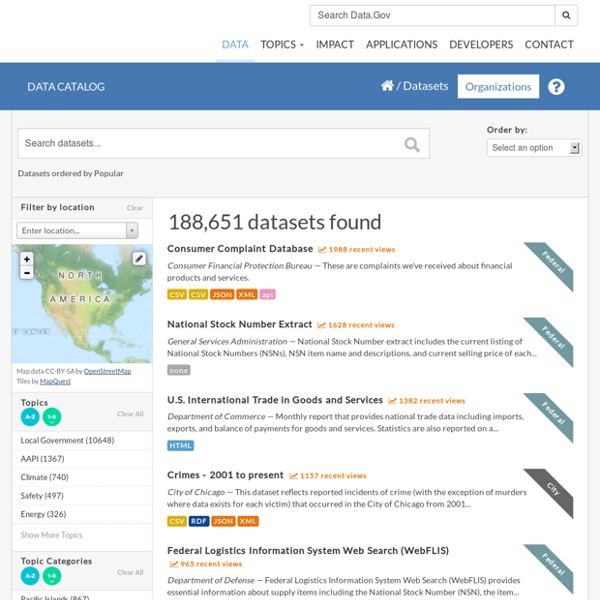
Task: Click the Federal ribbon on Consumer Complaint Database
Action: point(553,262)
